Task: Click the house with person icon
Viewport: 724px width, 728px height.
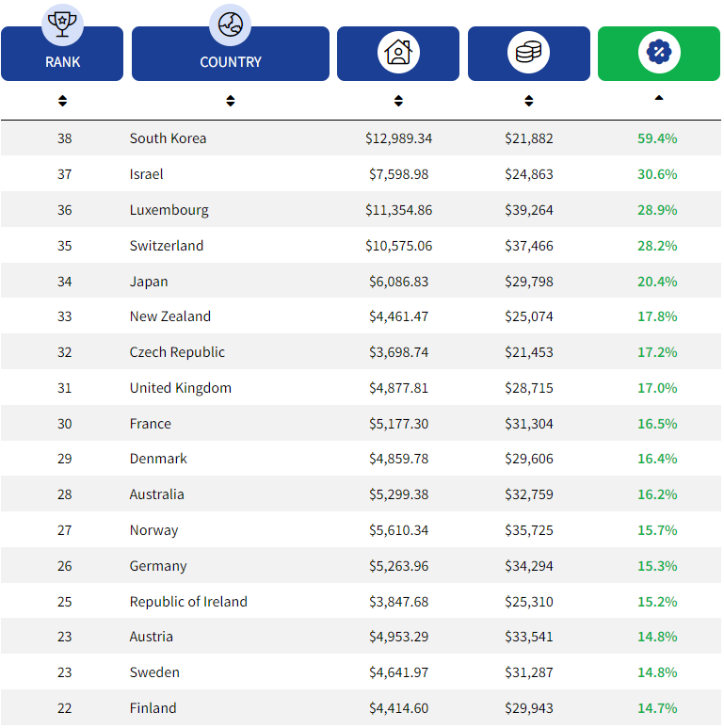Action: [x=398, y=52]
